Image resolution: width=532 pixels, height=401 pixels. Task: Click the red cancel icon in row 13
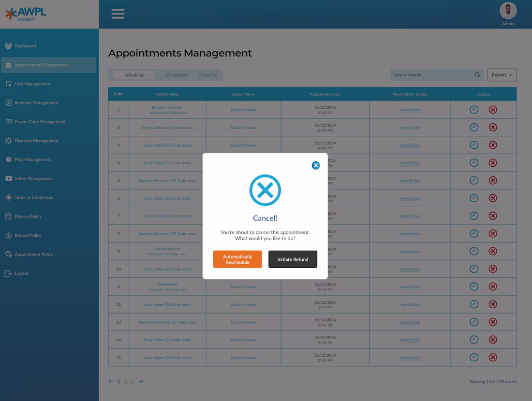coord(493,322)
